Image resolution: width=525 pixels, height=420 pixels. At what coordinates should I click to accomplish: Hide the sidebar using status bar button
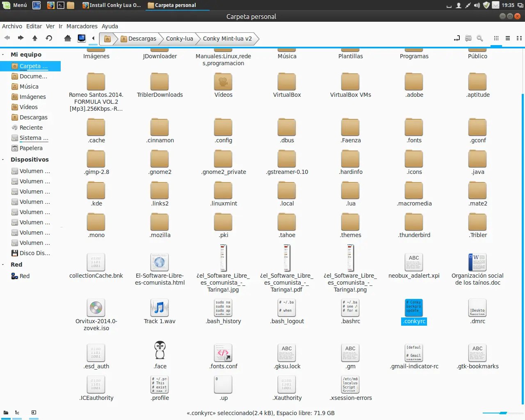[x=34, y=413]
